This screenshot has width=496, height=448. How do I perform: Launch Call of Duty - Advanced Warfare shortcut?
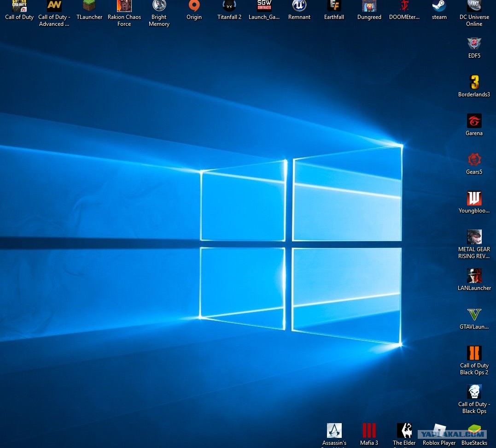(54, 13)
